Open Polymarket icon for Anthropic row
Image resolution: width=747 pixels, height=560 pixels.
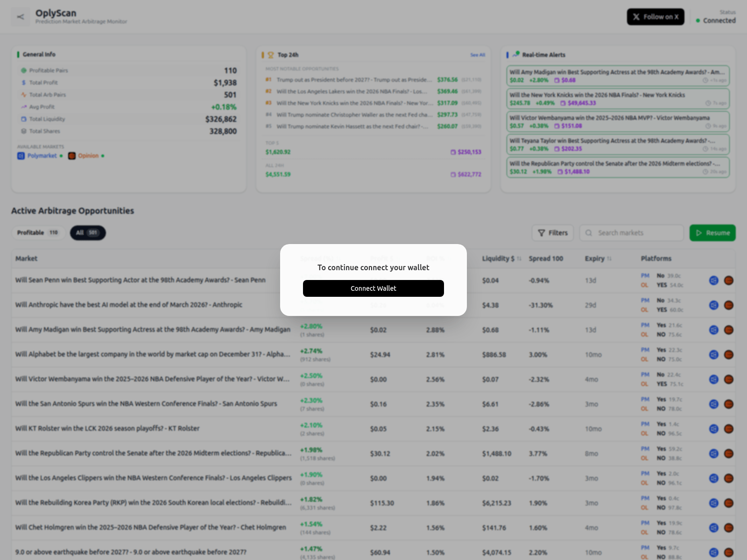[x=714, y=305]
